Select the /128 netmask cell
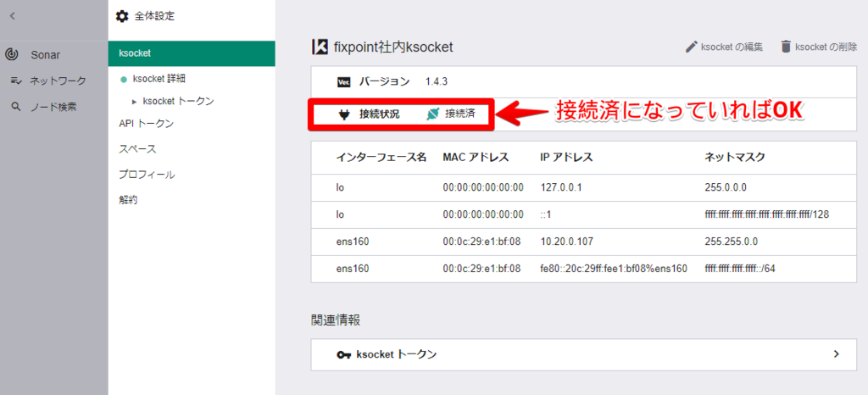This screenshot has width=868, height=395. (766, 214)
